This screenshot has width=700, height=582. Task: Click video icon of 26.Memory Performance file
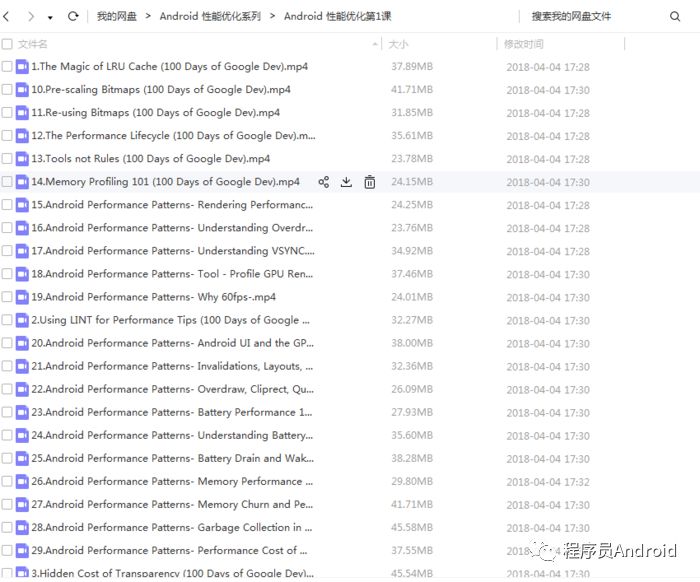(22, 481)
